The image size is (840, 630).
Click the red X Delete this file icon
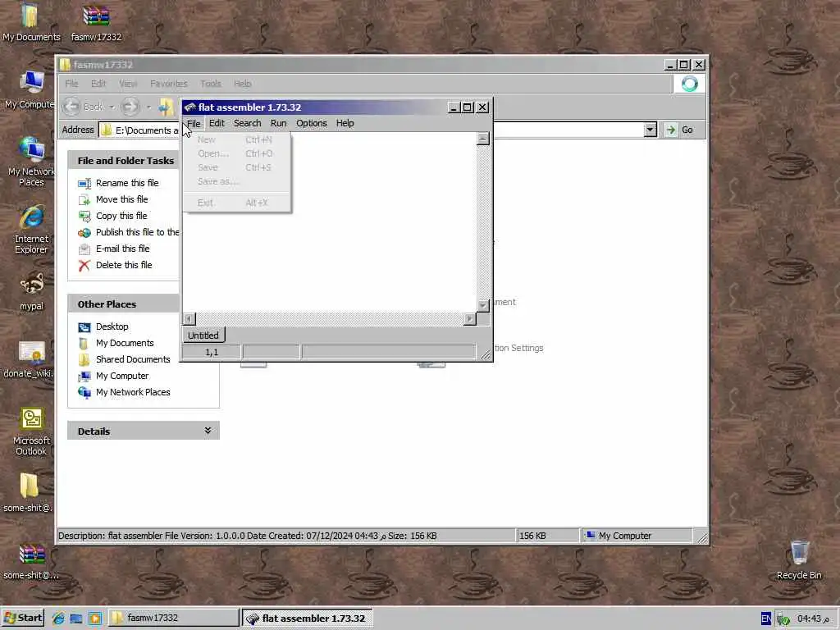[x=84, y=266]
